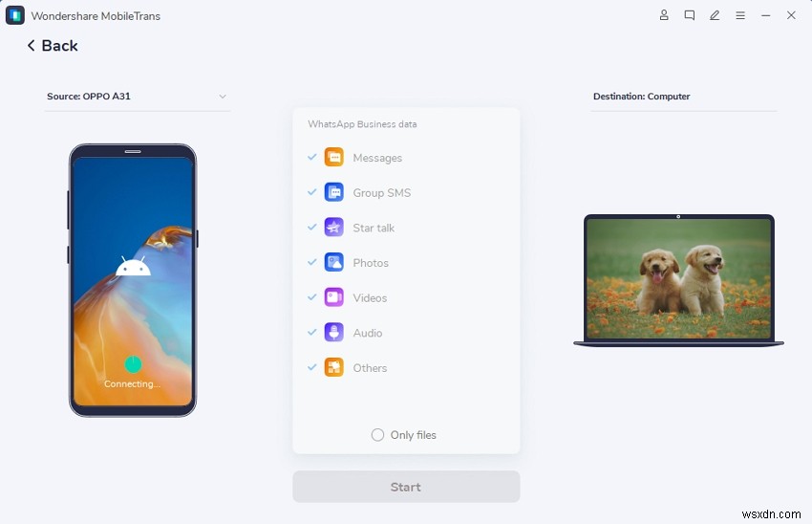The image size is (812, 524).
Task: Uncheck the Messages checkbox
Action: click(x=311, y=157)
